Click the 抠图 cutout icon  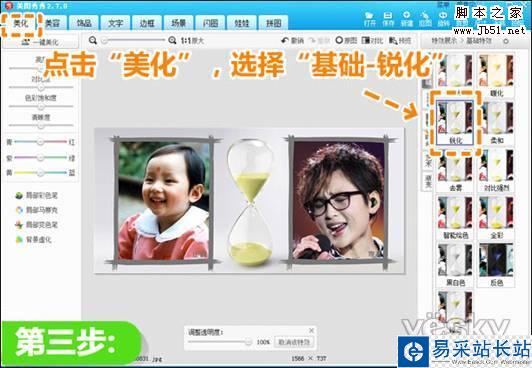425,19
